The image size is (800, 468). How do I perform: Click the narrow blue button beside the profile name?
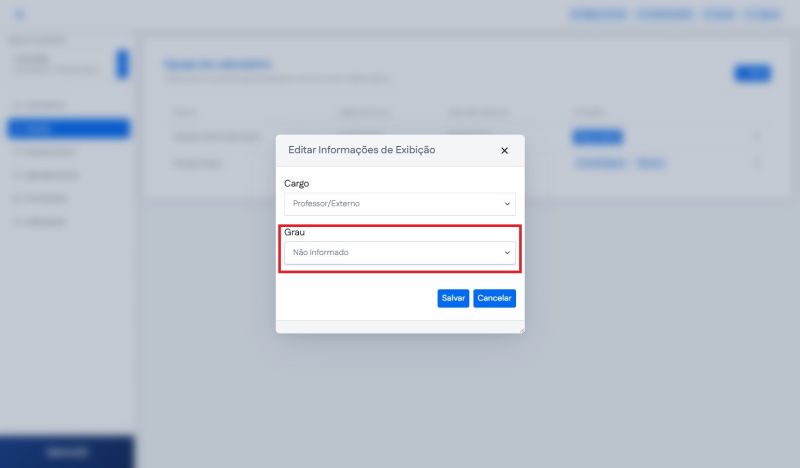click(x=122, y=63)
